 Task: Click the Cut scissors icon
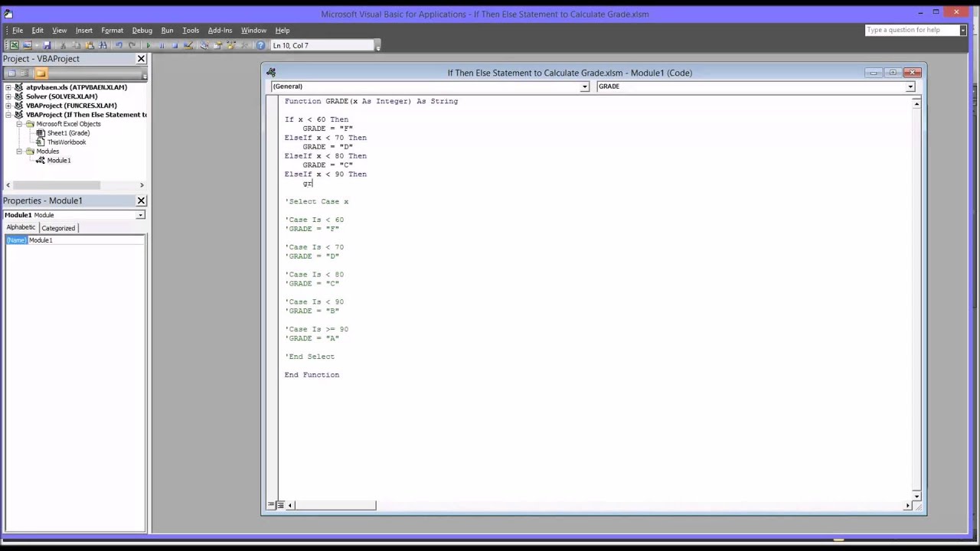tap(64, 45)
